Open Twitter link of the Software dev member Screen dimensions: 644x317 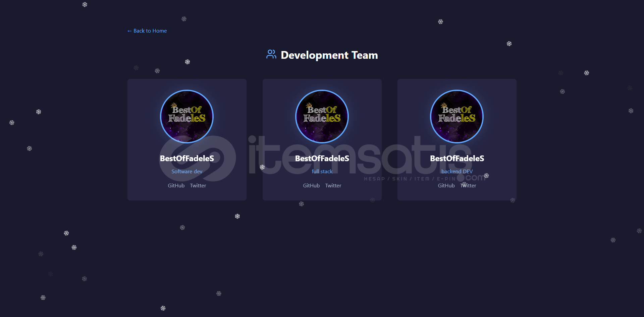198,186
